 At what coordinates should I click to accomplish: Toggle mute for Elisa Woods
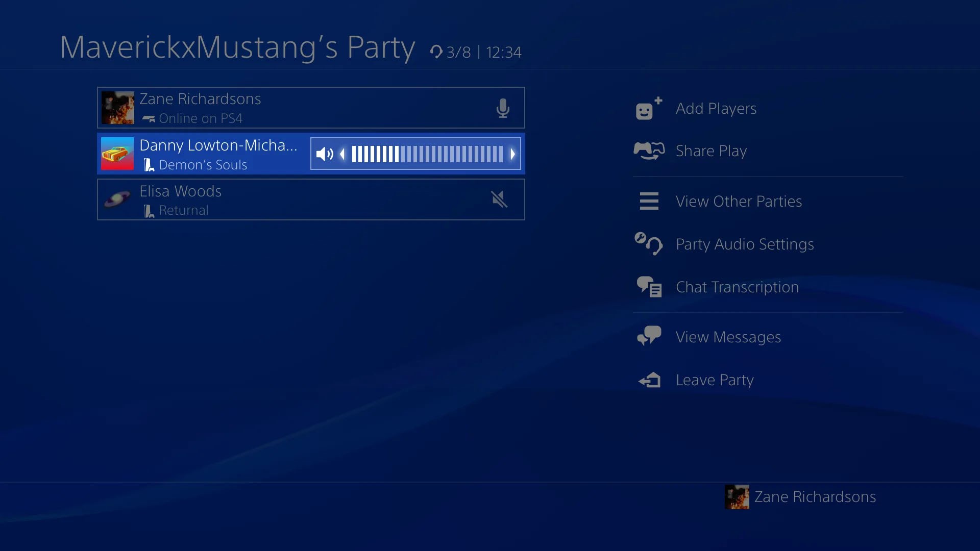coord(498,199)
